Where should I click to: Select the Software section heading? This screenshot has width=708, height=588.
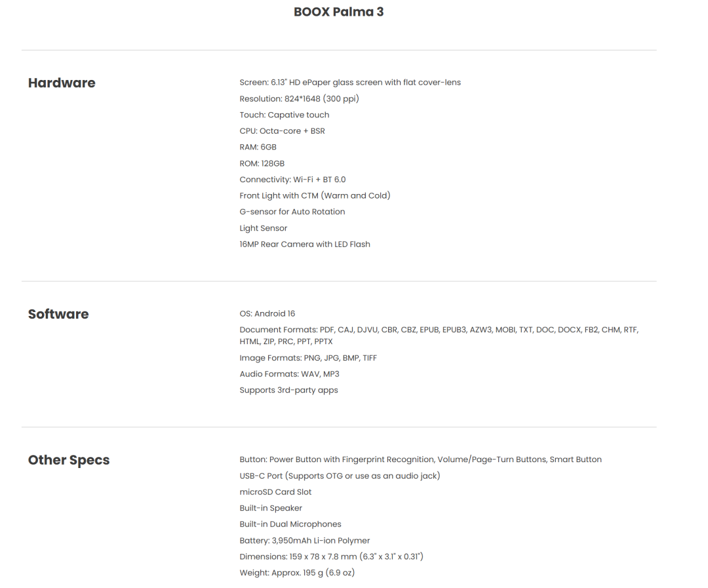pyautogui.click(x=58, y=314)
